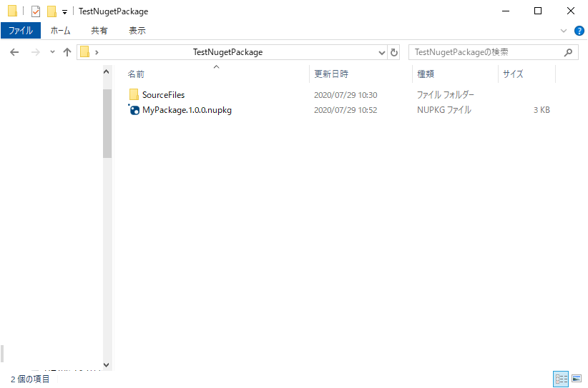Go back with the left arrow

(14, 52)
